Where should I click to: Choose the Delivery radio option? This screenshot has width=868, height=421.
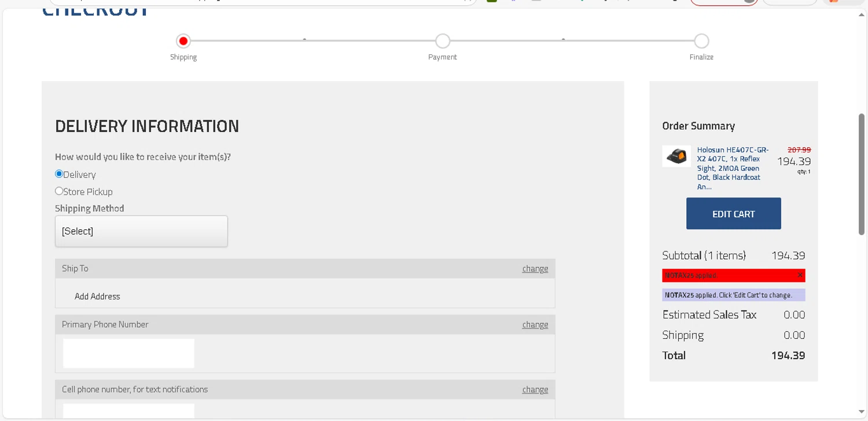(59, 174)
